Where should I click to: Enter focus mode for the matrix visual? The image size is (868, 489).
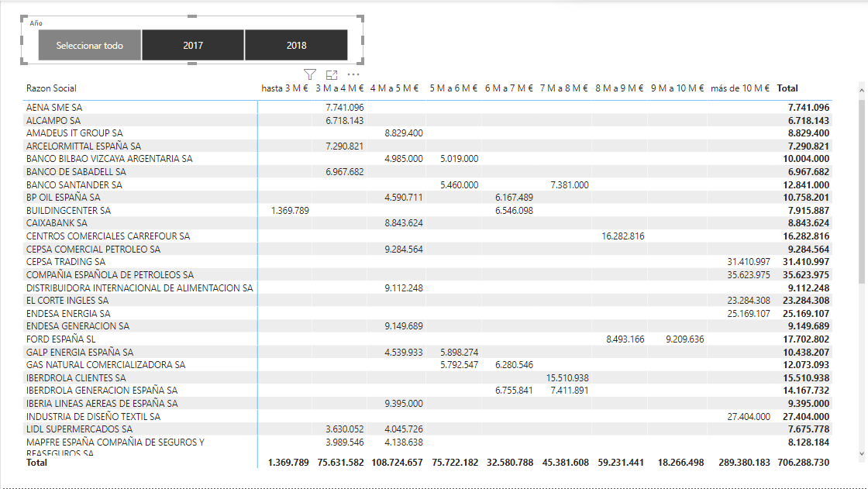332,73
